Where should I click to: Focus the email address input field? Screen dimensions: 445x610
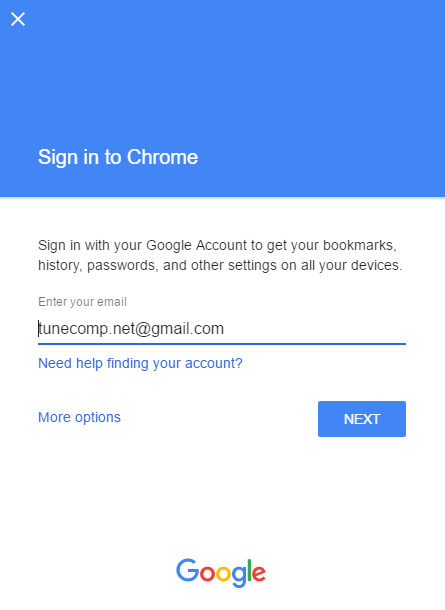(x=222, y=329)
